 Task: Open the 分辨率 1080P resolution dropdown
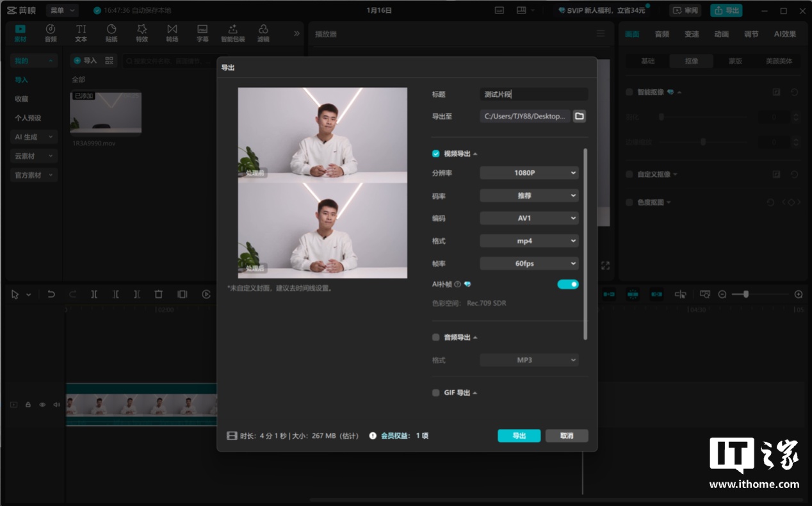529,173
